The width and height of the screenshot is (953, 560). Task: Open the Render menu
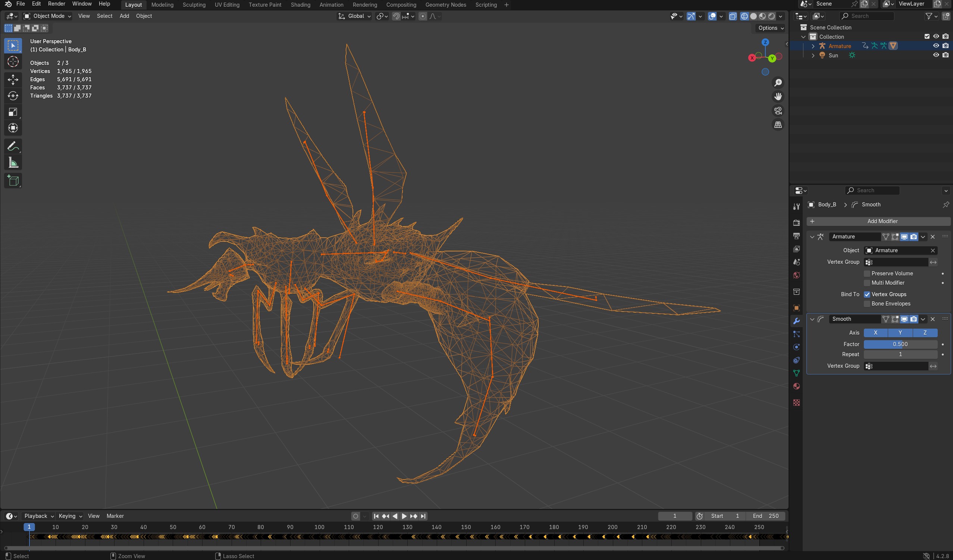click(56, 4)
